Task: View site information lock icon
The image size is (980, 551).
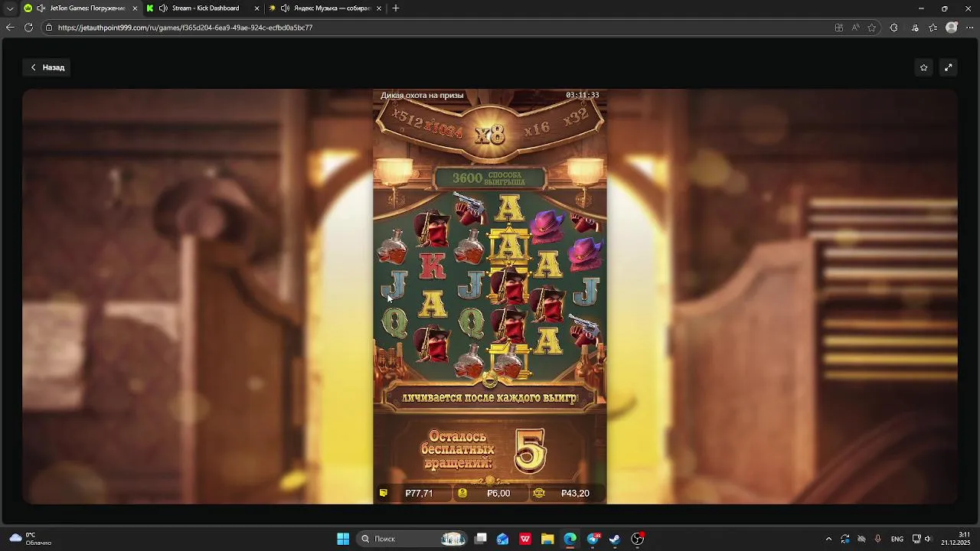Action: pos(49,28)
